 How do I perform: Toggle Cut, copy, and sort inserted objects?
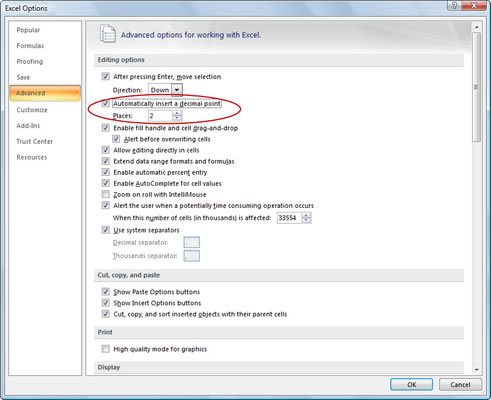106,314
